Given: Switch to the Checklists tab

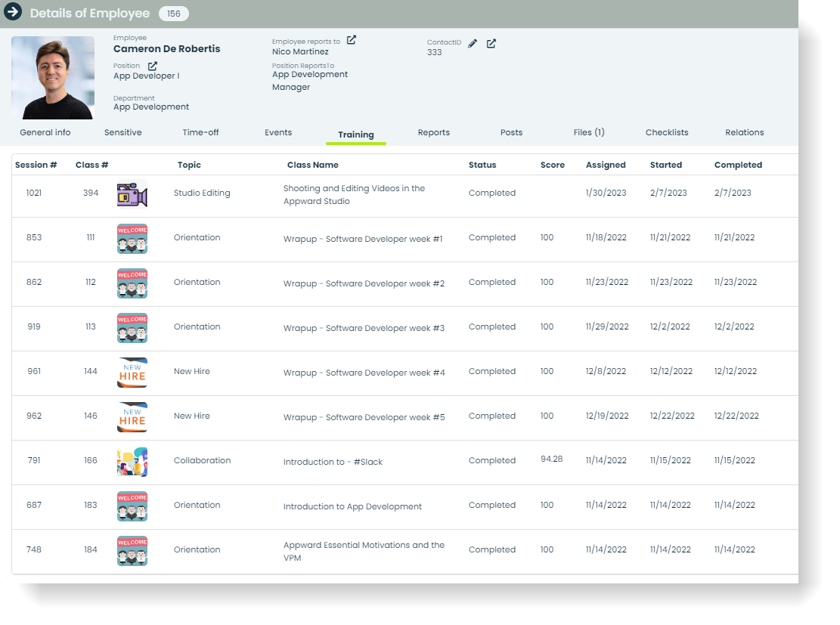Looking at the screenshot, I should (667, 132).
